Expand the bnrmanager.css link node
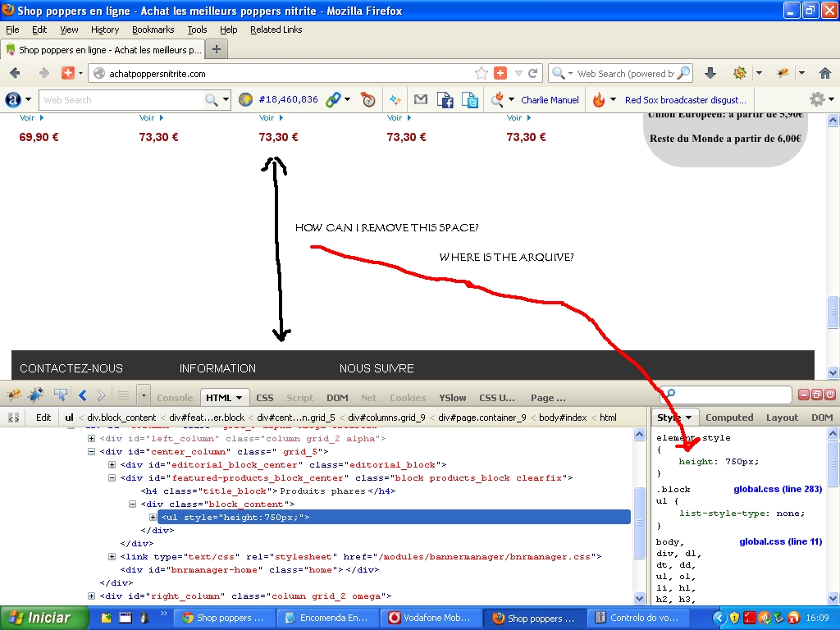The image size is (840, 630). [112, 557]
